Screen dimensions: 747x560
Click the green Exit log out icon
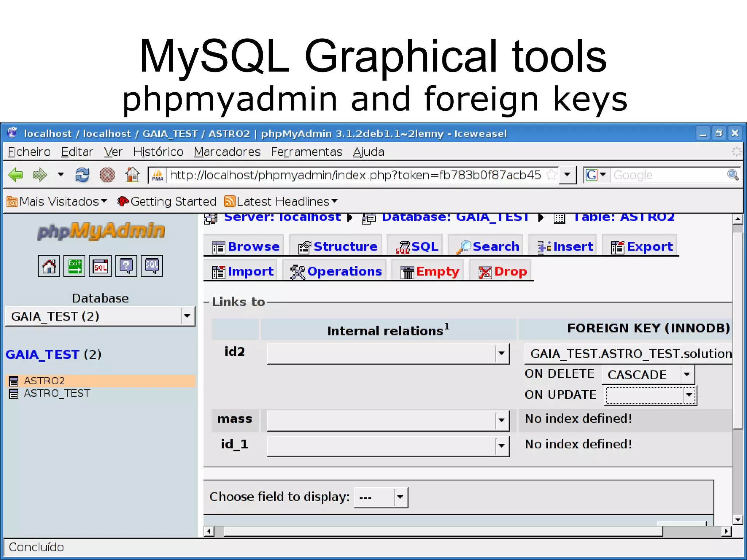pos(74,266)
